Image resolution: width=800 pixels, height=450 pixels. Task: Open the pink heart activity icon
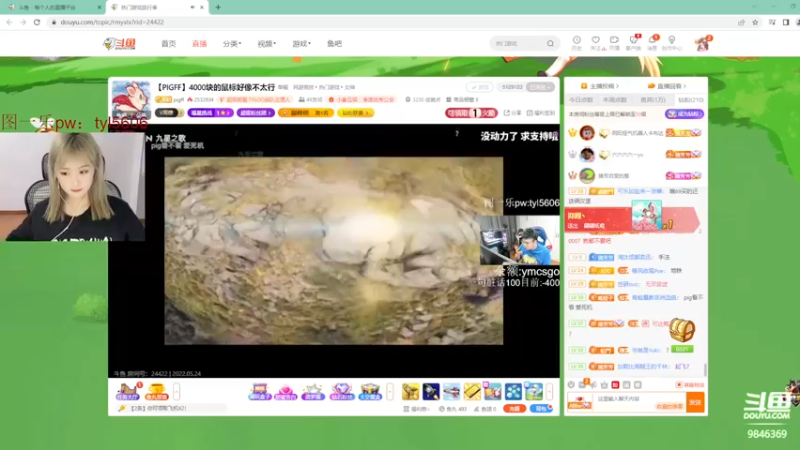pos(286,391)
